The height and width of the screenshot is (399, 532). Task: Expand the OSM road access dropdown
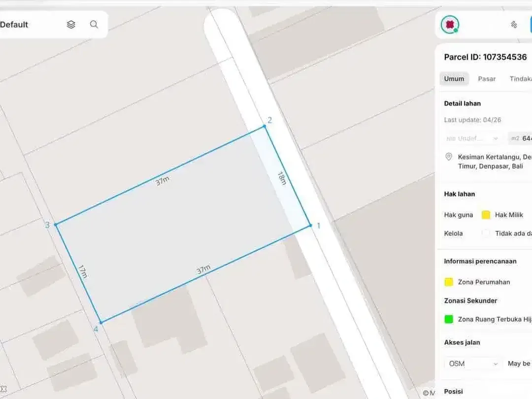(x=473, y=364)
